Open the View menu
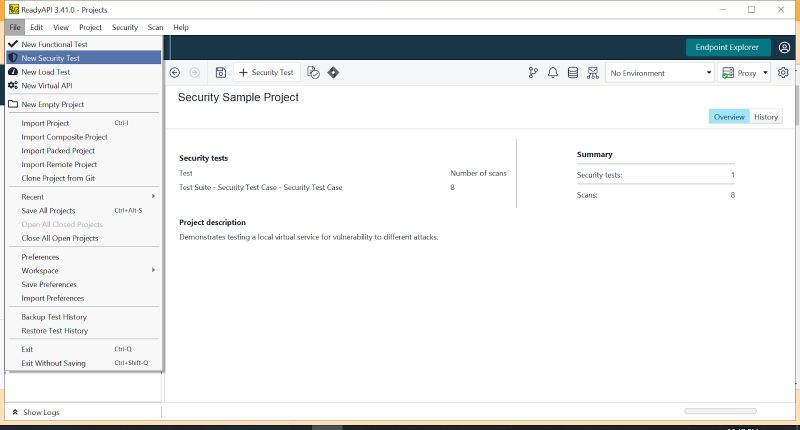The image size is (800, 430). point(61,27)
